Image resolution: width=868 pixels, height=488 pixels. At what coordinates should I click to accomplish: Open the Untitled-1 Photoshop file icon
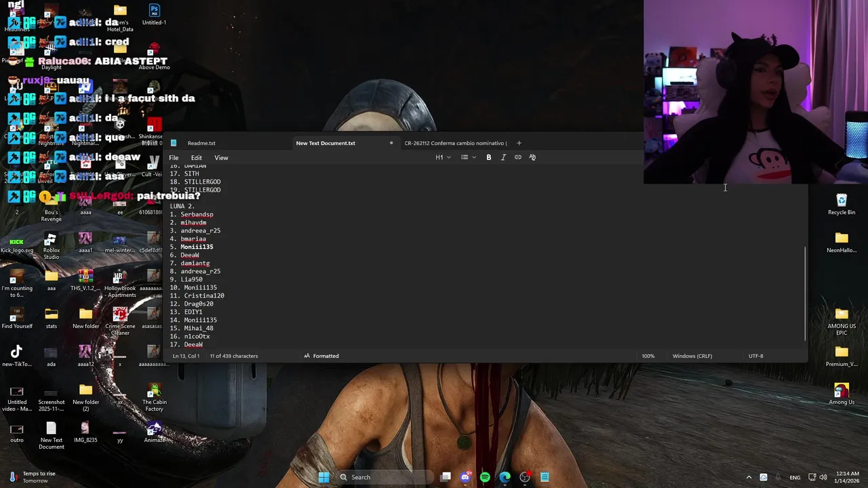click(154, 14)
